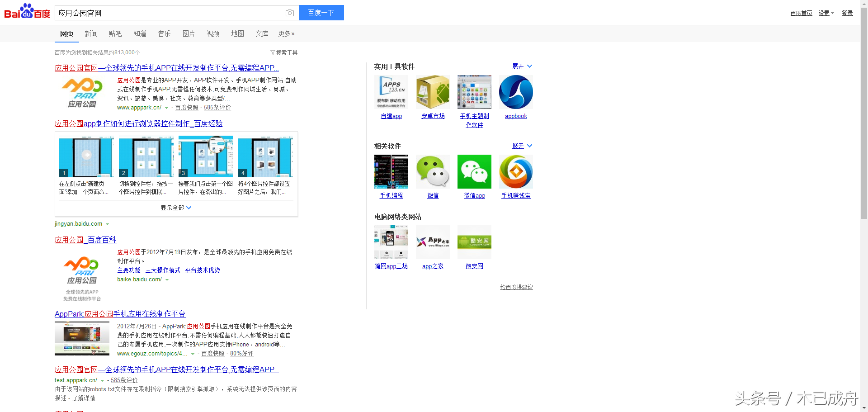
Task: Switch to the 视频 search tab
Action: point(213,33)
